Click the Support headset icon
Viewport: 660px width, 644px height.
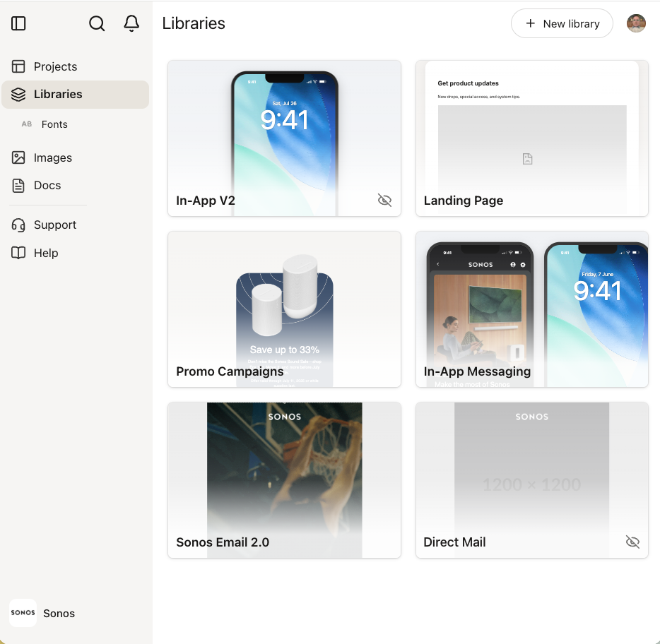click(x=18, y=225)
